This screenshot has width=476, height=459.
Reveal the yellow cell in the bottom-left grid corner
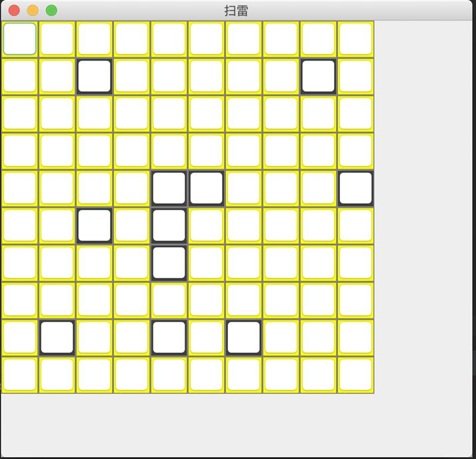(x=20, y=375)
